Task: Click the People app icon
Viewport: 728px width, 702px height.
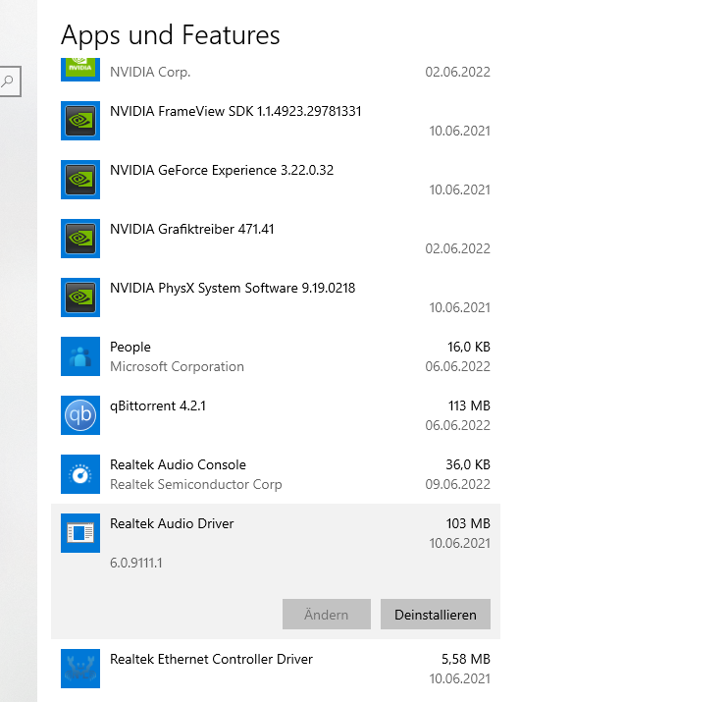Action: coord(80,356)
